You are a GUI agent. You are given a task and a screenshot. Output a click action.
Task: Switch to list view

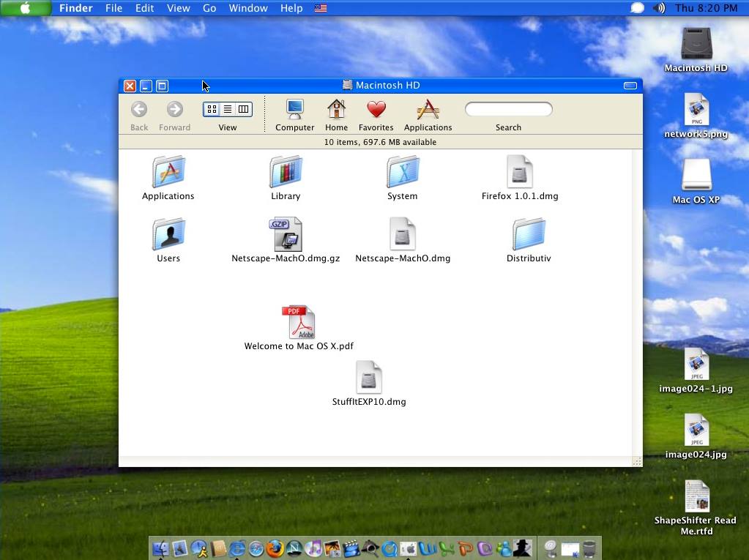point(228,109)
